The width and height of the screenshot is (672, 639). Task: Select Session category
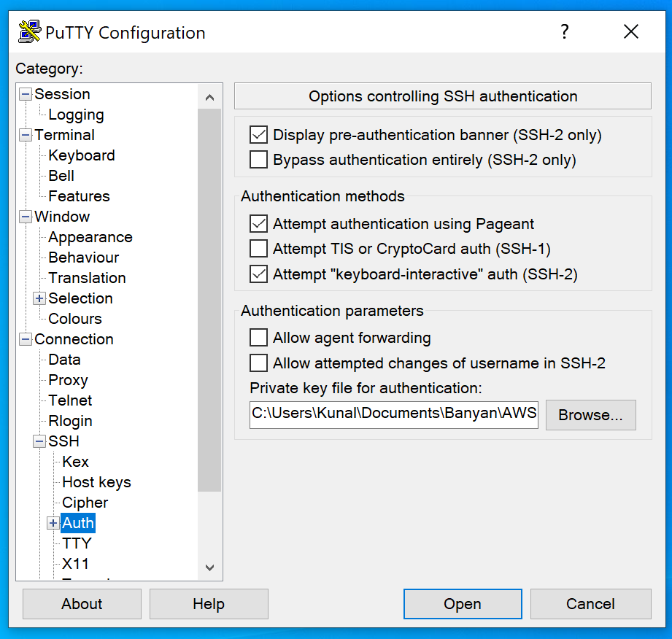tap(62, 94)
